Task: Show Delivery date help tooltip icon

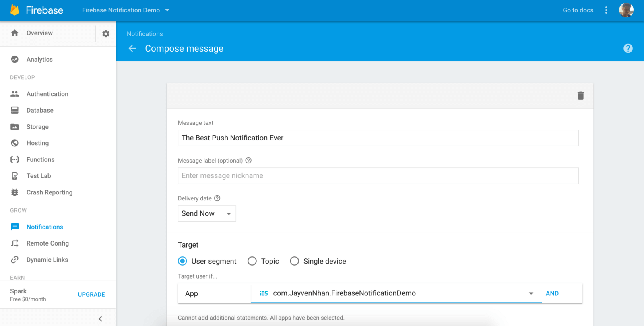Action: [217, 198]
